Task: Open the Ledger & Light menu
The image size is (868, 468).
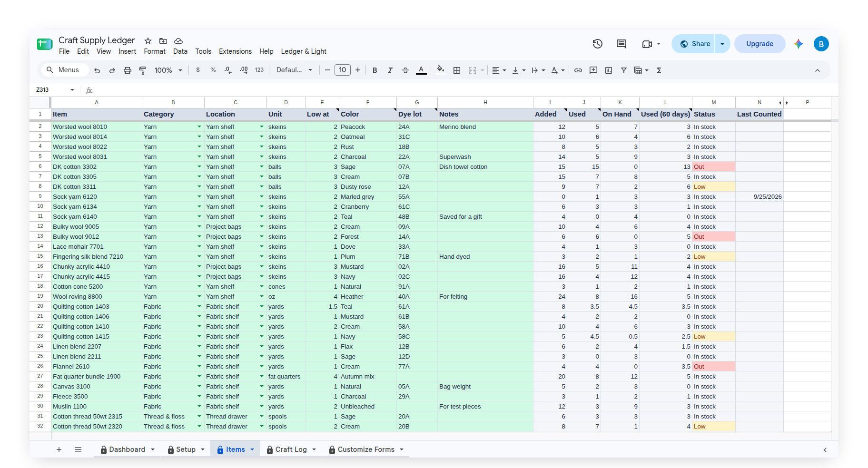Action: point(304,51)
